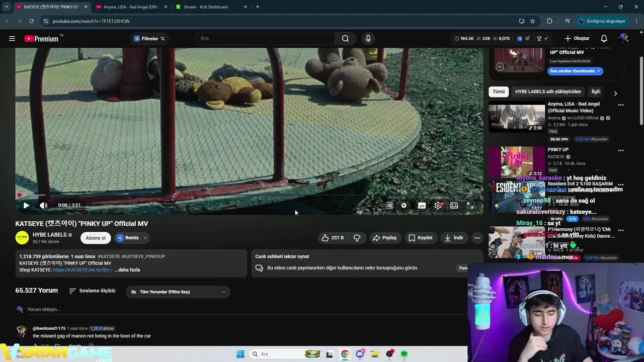
Task: Toggle autoplay switch in player
Action: click(404, 205)
